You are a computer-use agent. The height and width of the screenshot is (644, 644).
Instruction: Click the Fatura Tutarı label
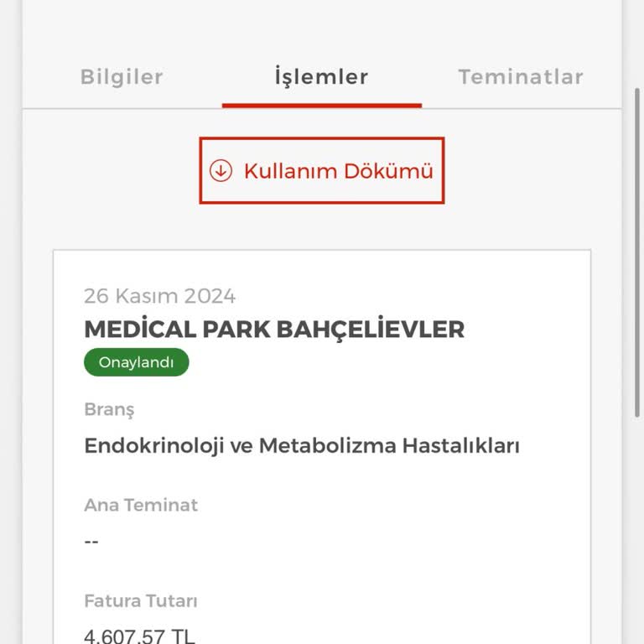coord(141,600)
